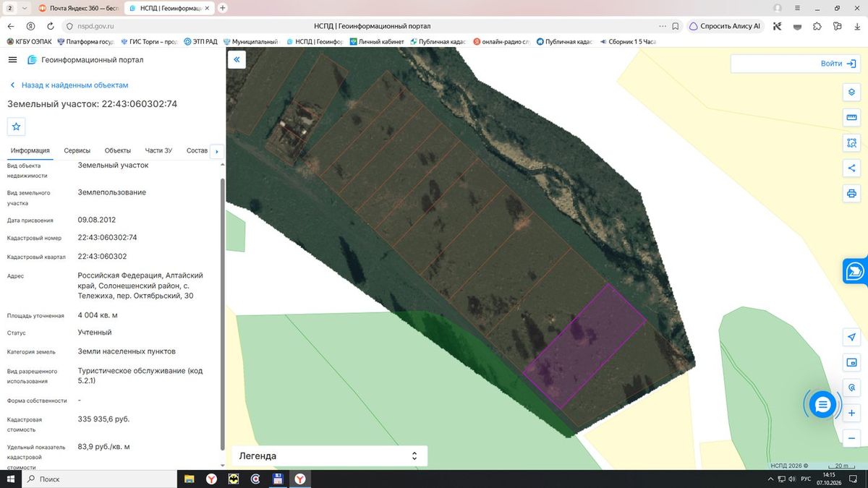Click the cadastral number 22:43:060302:74 value

coord(107,238)
